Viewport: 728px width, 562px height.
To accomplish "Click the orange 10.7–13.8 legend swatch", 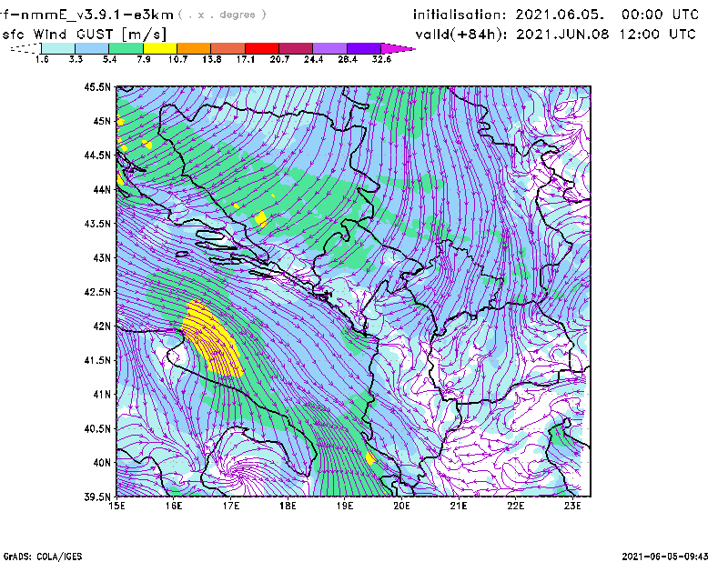I will [x=194, y=48].
